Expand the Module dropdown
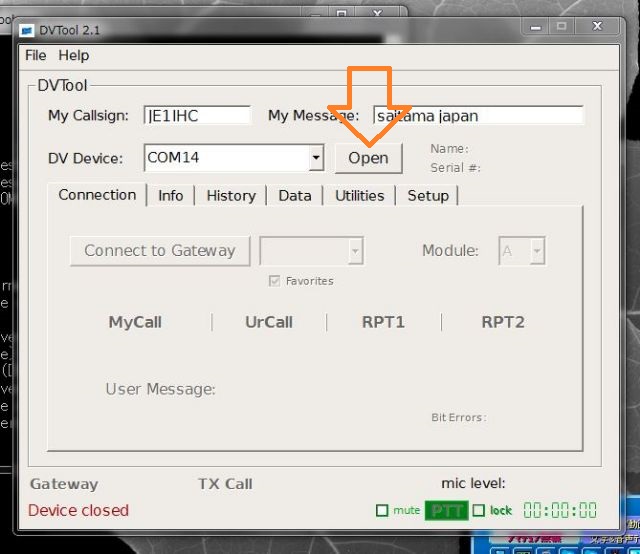 (537, 251)
